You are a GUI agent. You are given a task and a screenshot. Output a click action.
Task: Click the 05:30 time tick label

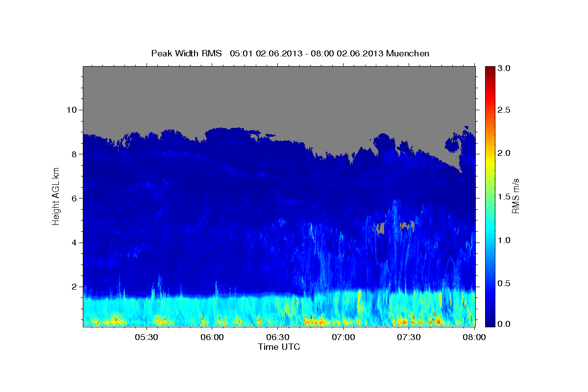147,337
